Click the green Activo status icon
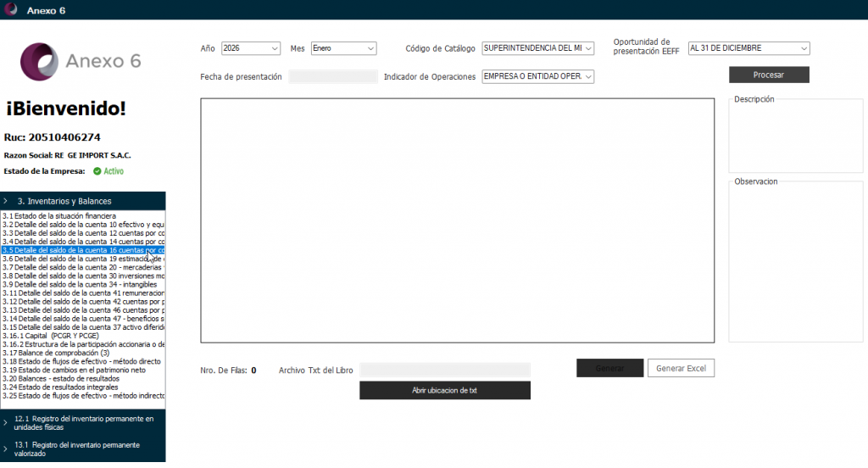The height and width of the screenshot is (468, 868). 97,171
